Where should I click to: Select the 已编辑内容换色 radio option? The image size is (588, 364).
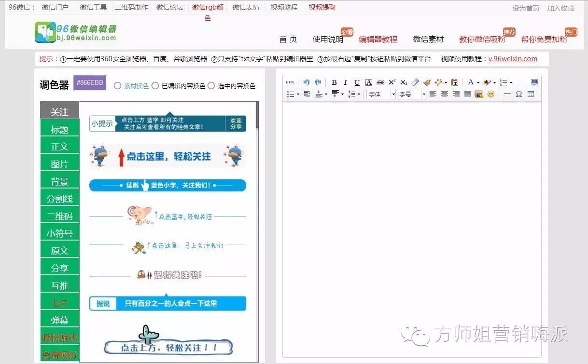click(x=155, y=86)
